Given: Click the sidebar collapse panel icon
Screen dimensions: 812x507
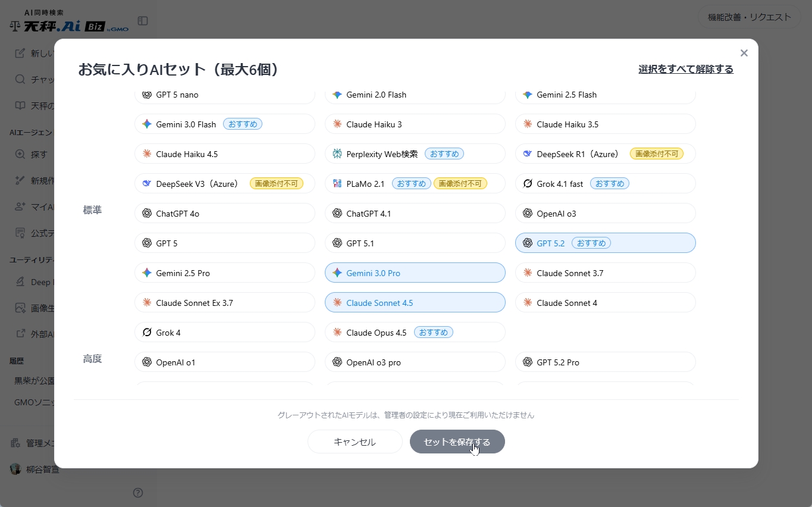Looking at the screenshot, I should (x=143, y=21).
